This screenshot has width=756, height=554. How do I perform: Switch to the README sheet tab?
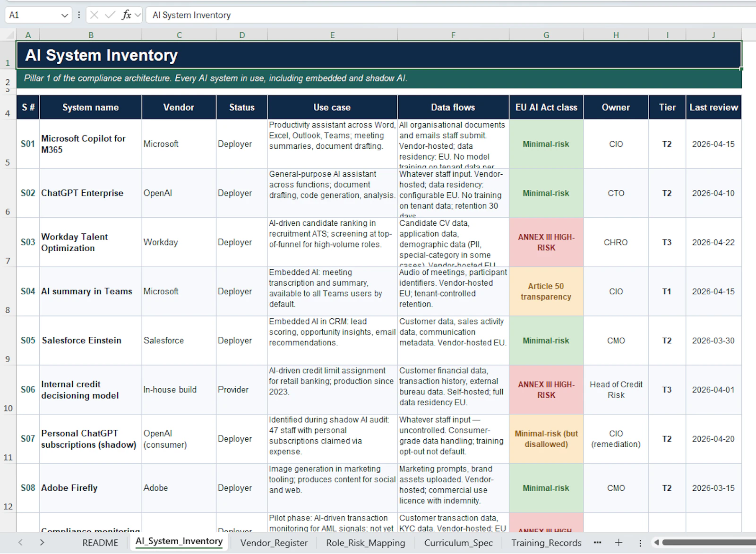click(x=100, y=543)
